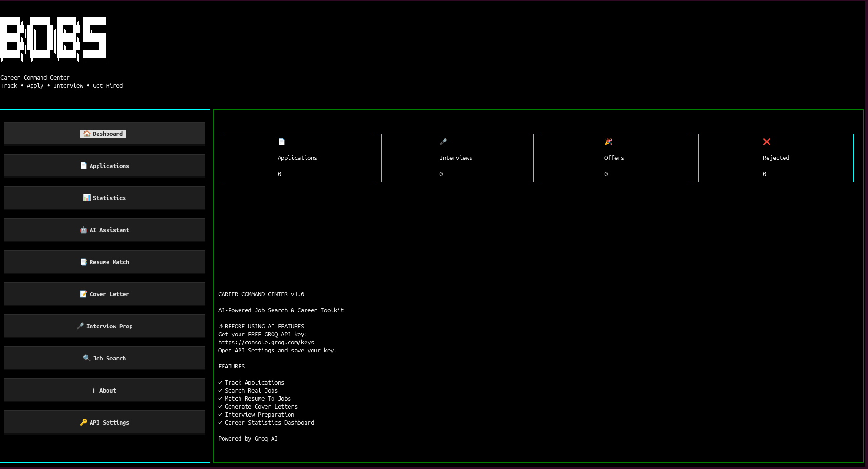The width and height of the screenshot is (868, 469).
Task: Select the Interviews stat card label
Action: coord(456,158)
